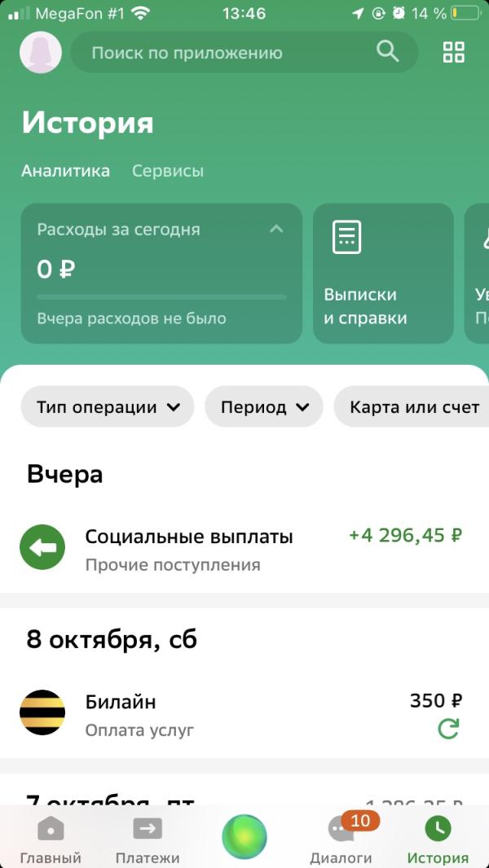Switch to the Сервисы tab
The height and width of the screenshot is (868, 489).
168,171
